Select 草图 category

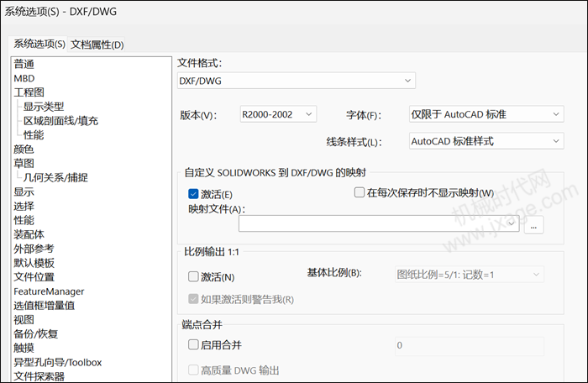[24, 164]
